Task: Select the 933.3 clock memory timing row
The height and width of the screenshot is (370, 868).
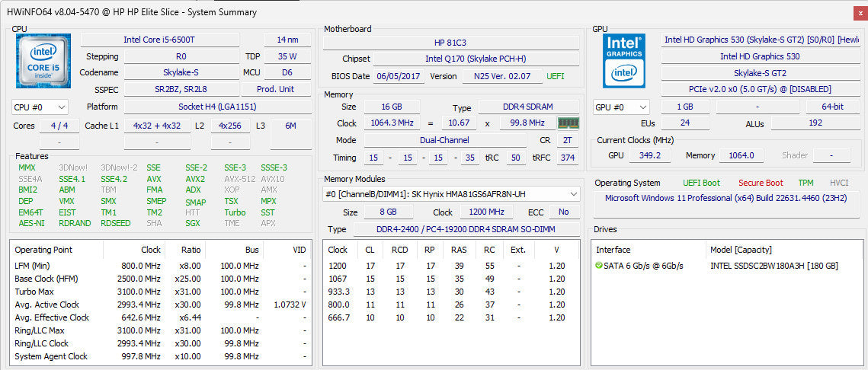Action: (x=451, y=292)
